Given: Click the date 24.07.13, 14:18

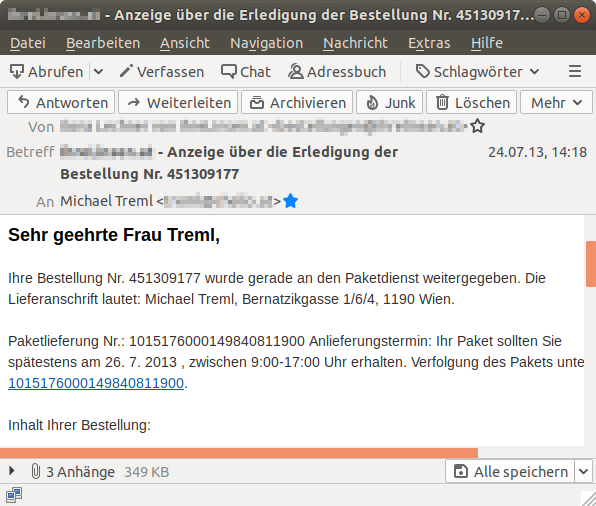Looking at the screenshot, I should [x=537, y=152].
